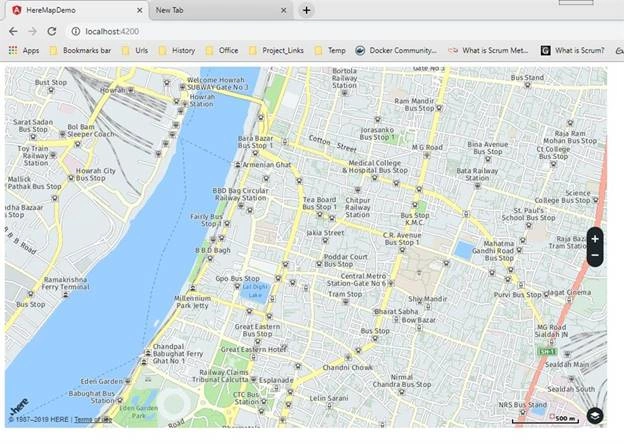Zoom in the map with plus button
This screenshot has width=624, height=444.
pos(595,239)
